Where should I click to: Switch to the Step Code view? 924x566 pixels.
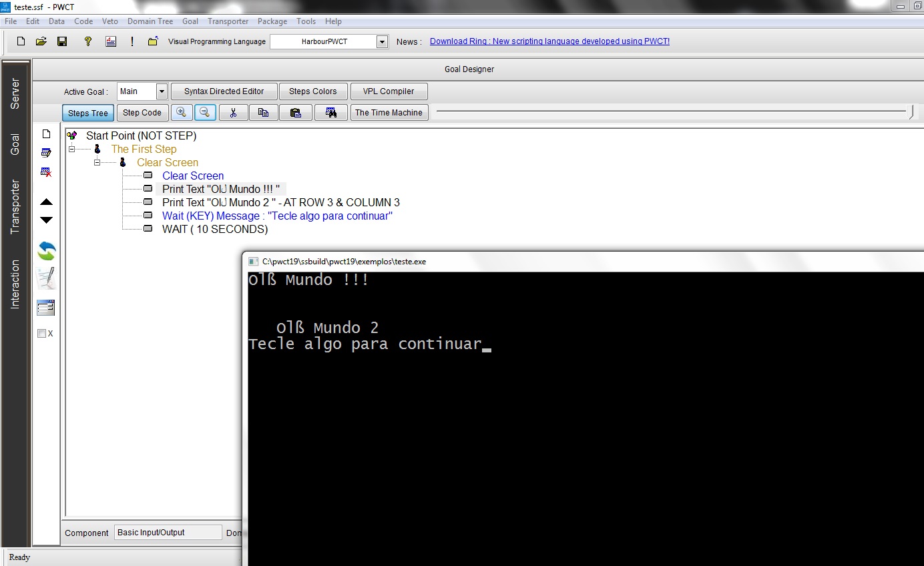tap(142, 113)
